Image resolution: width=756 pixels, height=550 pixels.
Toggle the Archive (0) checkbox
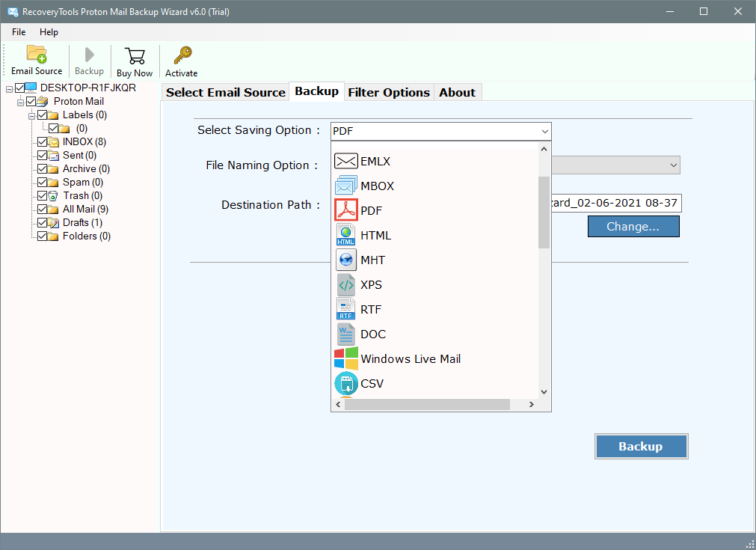43,169
